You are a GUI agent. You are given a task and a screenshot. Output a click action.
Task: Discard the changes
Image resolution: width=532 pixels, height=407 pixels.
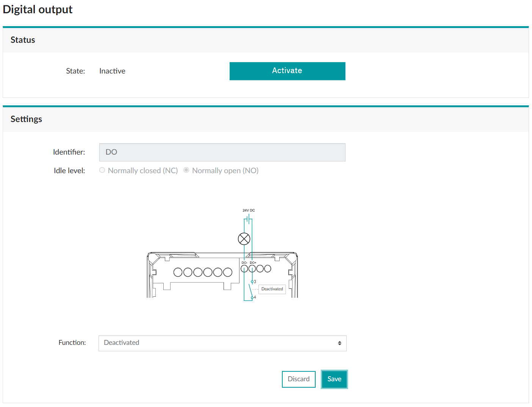[x=299, y=379]
